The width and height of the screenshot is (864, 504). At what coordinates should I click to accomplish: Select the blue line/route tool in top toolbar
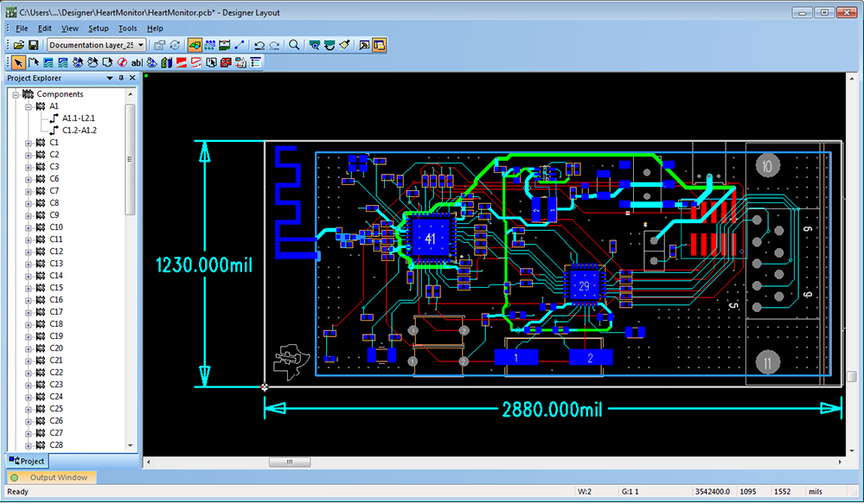240,45
